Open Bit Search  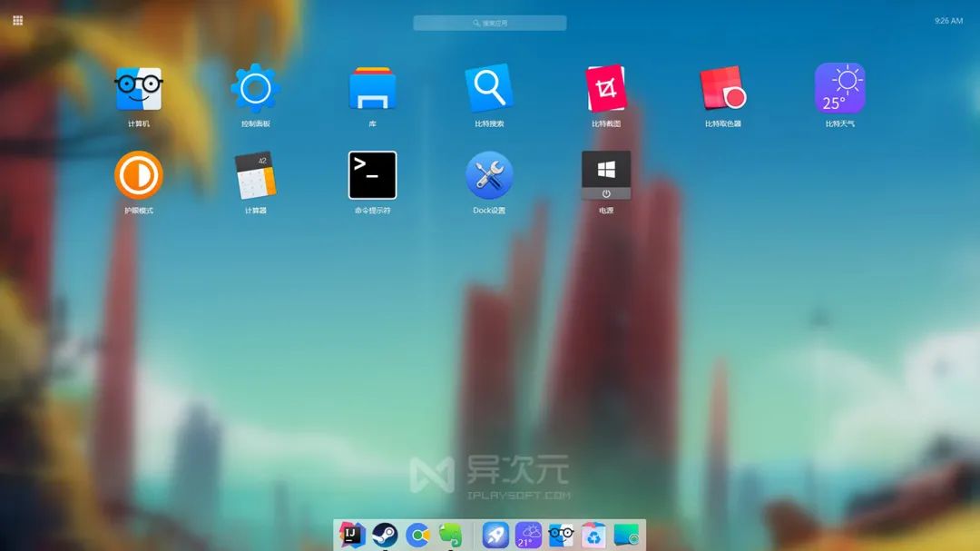click(489, 88)
